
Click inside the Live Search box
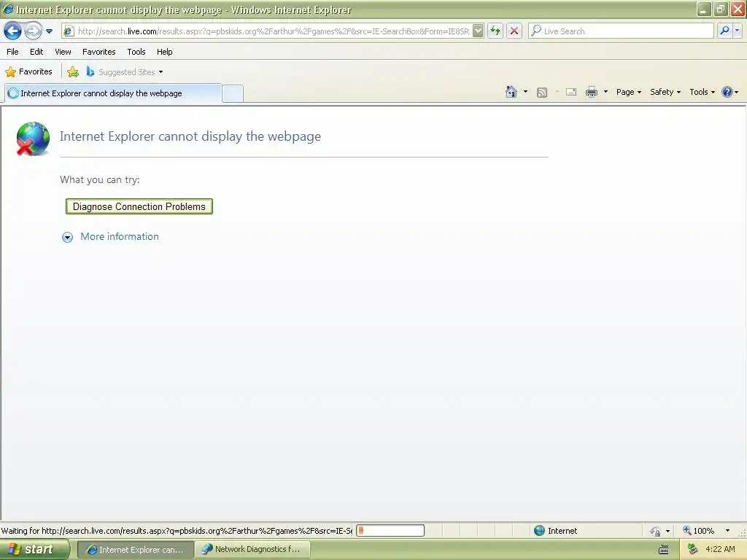pos(622,31)
